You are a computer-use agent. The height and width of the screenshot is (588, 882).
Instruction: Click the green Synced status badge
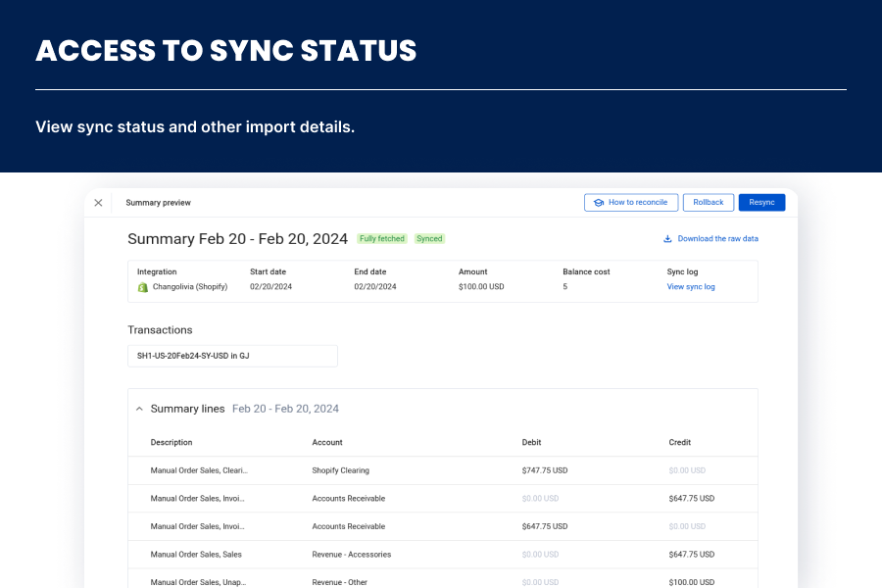pyautogui.click(x=429, y=238)
